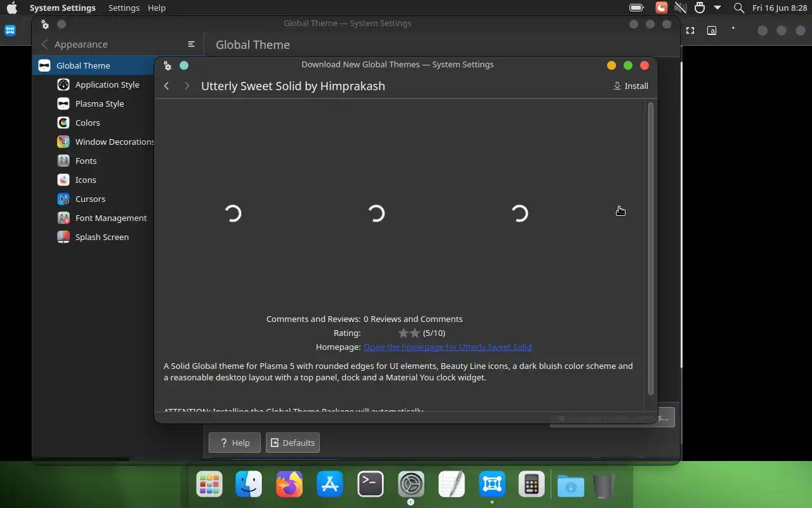Viewport: 812px width, 508px height.
Task: Install Utterly Sweet Solid theme
Action: (x=631, y=86)
